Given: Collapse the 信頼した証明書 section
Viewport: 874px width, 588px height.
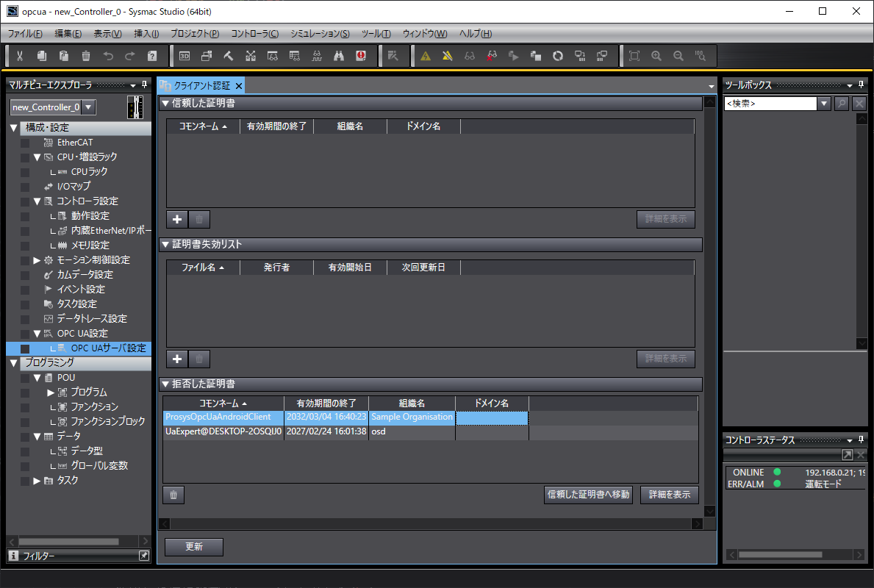Looking at the screenshot, I should (x=166, y=104).
